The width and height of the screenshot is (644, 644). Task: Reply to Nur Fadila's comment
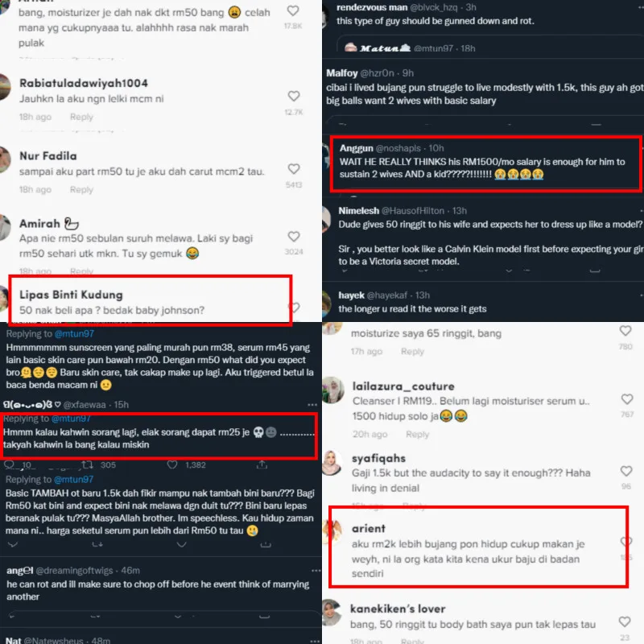pos(81,189)
